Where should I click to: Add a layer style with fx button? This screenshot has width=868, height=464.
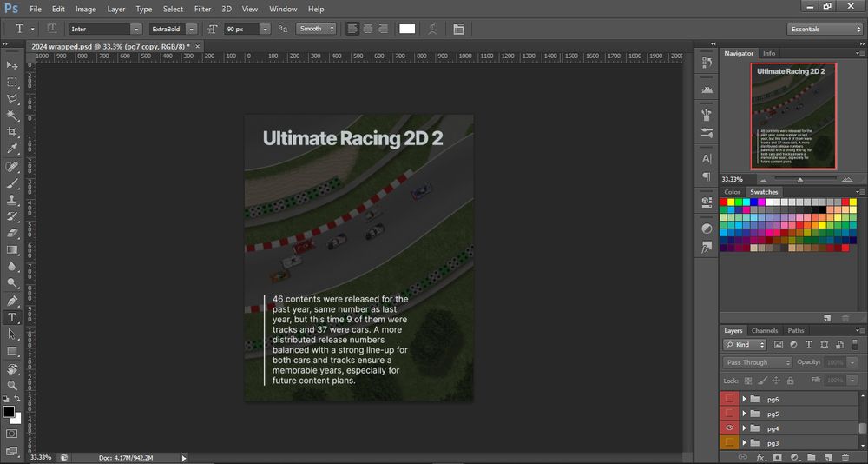tap(760, 457)
